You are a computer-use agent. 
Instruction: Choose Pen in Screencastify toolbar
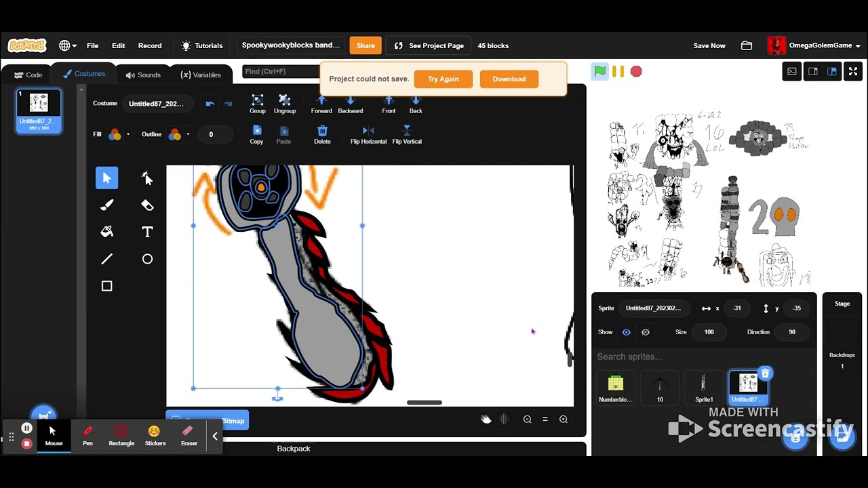click(87, 435)
